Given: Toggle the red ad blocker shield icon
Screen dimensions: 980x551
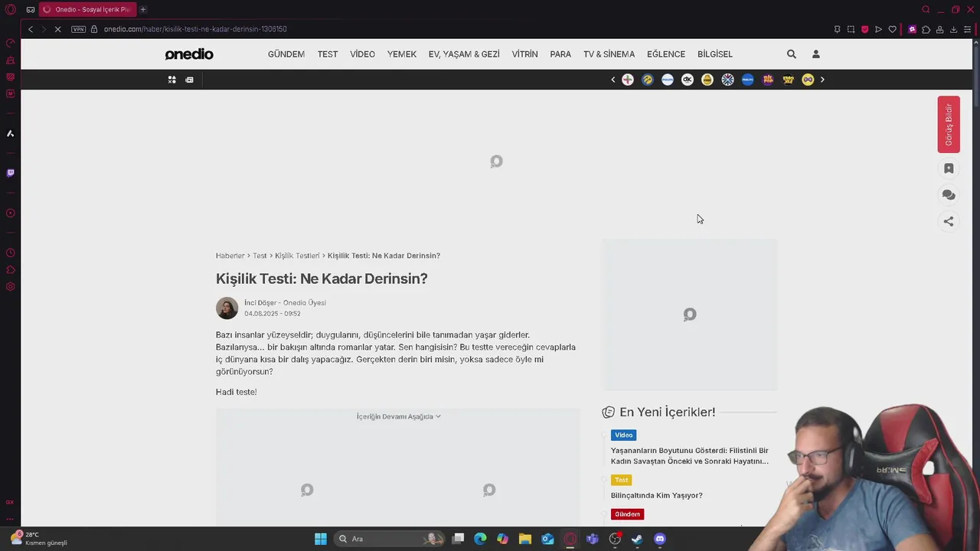Looking at the screenshot, I should [864, 29].
